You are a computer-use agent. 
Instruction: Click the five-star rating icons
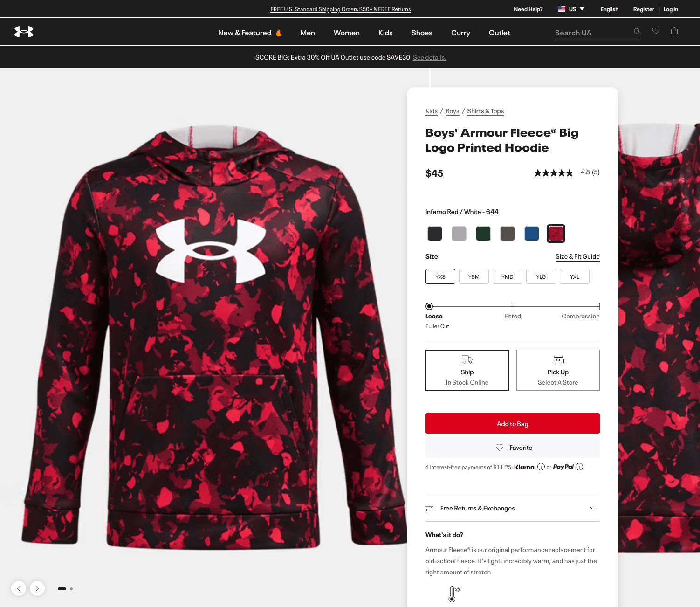coord(553,173)
